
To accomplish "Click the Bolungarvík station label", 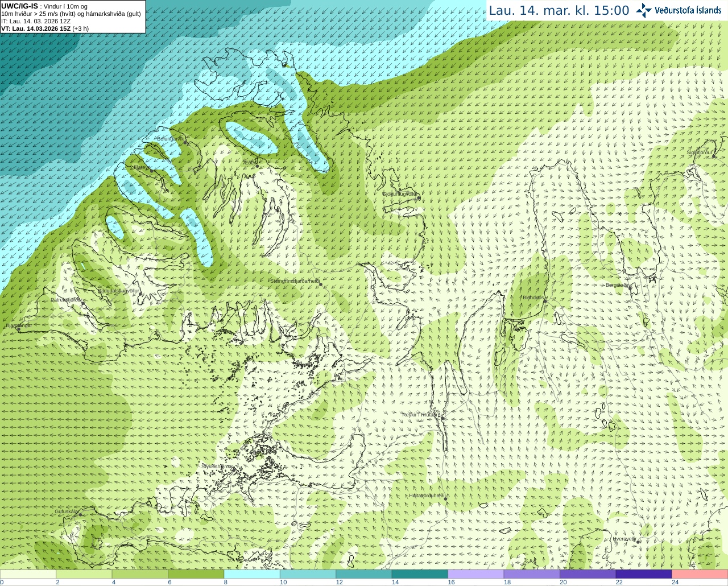I will pos(170,138).
